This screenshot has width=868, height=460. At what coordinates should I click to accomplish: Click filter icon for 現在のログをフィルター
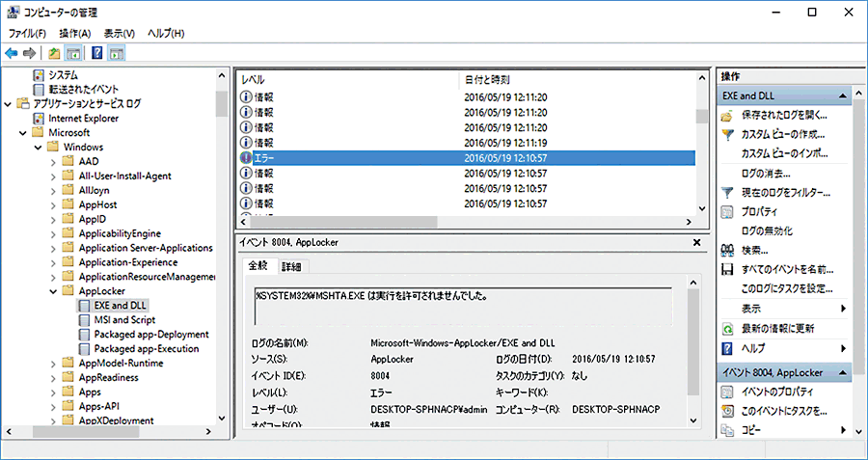point(727,193)
